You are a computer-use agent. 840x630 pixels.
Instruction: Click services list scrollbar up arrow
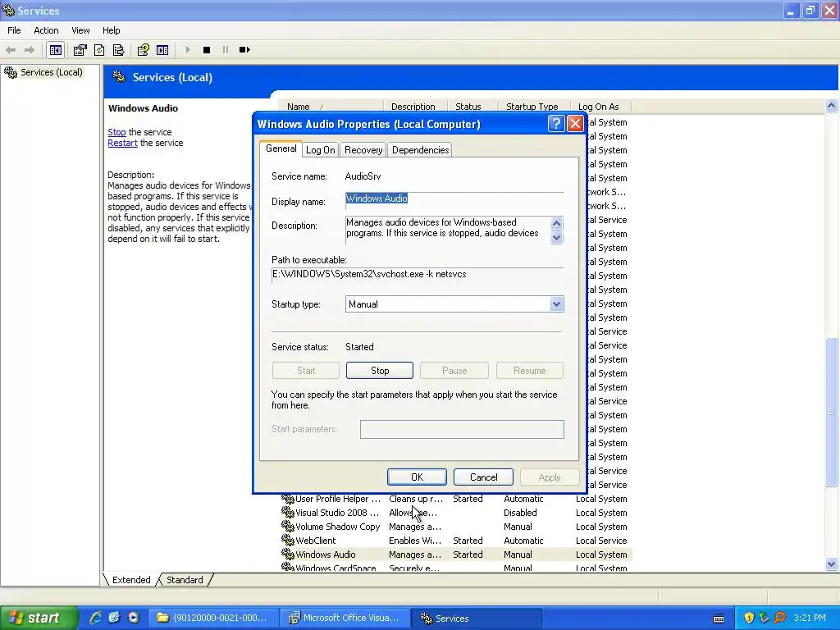pyautogui.click(x=832, y=106)
